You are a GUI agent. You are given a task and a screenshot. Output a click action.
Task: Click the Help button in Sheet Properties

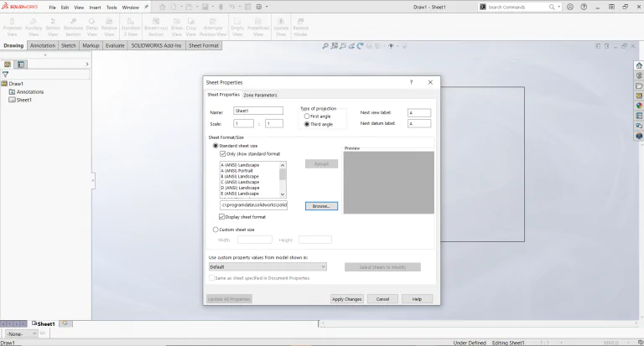coord(417,299)
